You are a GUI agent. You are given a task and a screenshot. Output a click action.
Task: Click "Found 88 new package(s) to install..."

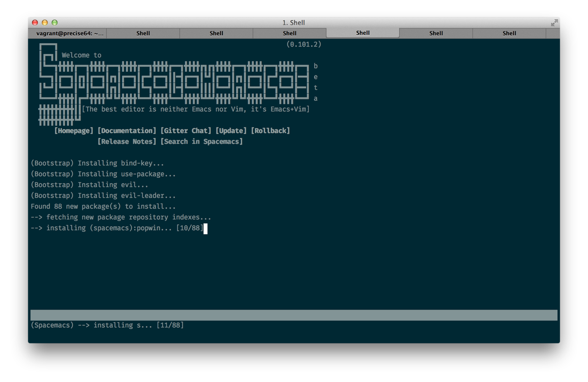point(103,206)
